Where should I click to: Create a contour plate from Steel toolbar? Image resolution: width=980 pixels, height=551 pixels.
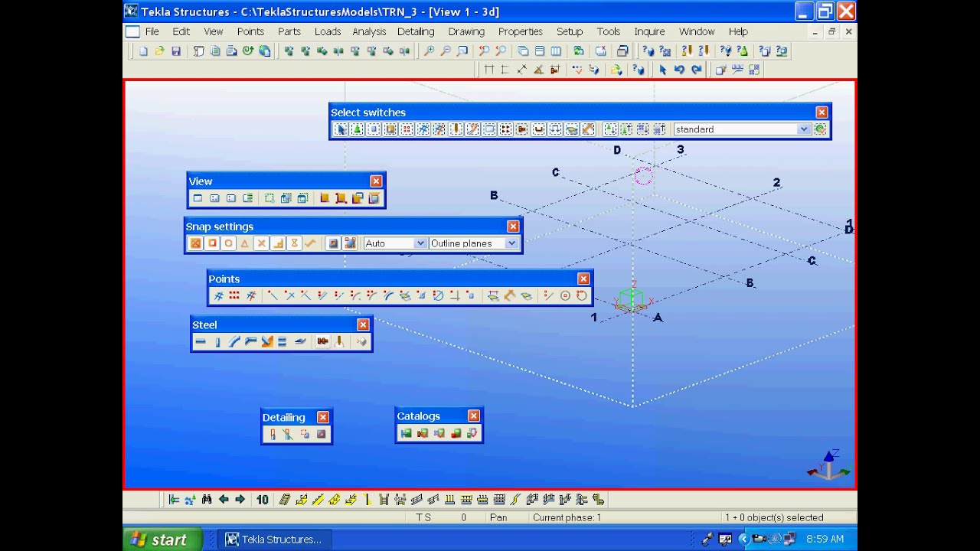tap(267, 342)
